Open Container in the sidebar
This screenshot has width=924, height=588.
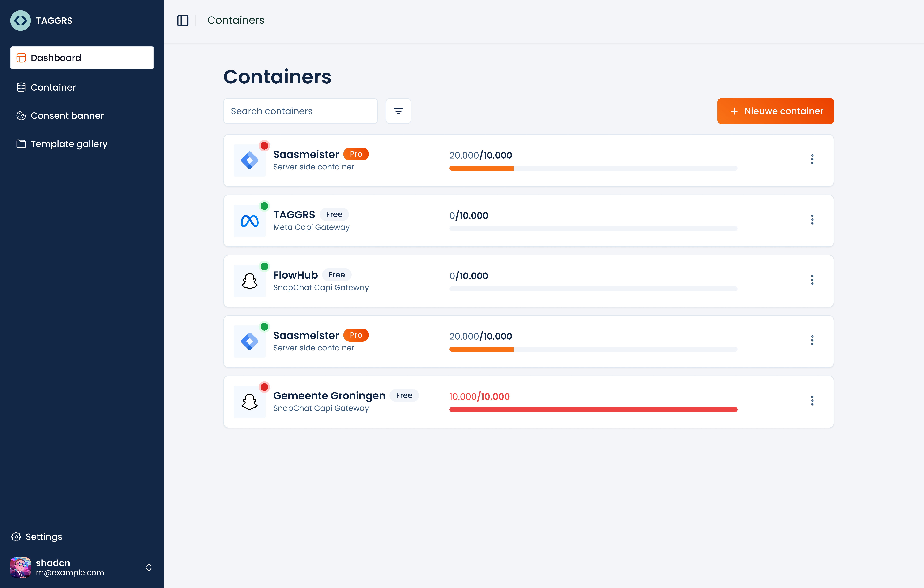coord(82,87)
